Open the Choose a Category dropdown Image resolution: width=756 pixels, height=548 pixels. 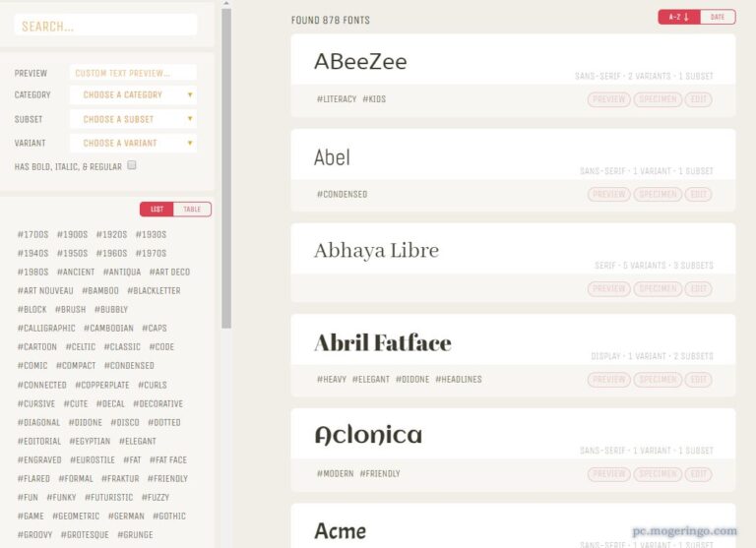tap(133, 95)
